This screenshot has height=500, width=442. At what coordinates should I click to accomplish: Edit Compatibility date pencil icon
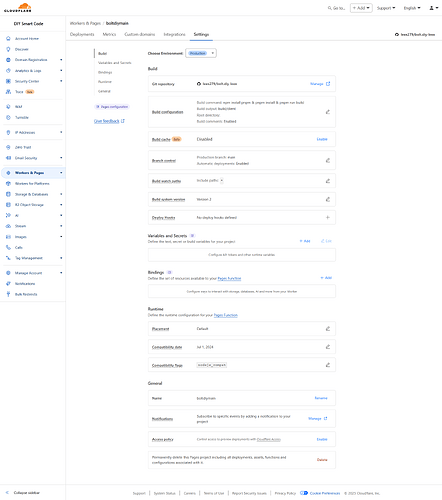[x=328, y=347]
